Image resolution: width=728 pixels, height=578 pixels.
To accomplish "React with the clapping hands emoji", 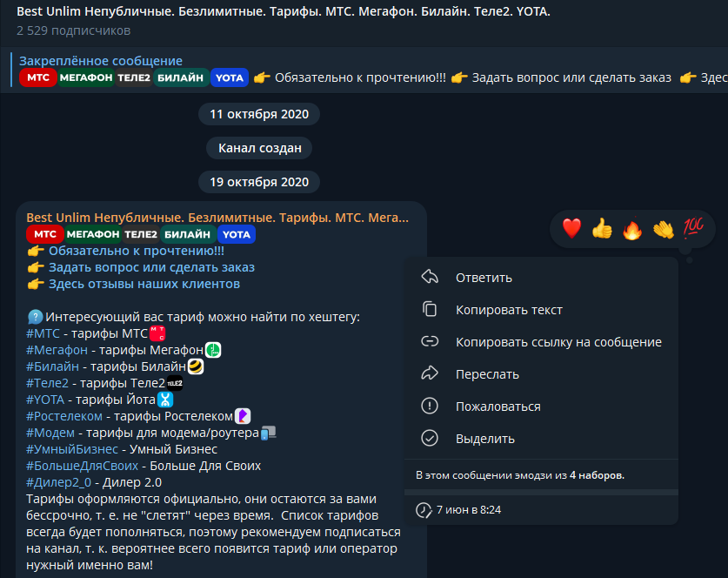I will pos(663,229).
